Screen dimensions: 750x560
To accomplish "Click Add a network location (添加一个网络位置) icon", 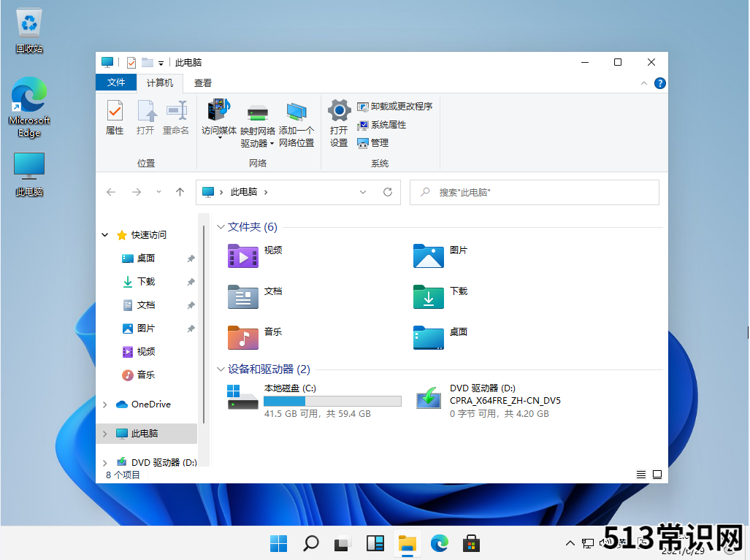I will pos(296,112).
